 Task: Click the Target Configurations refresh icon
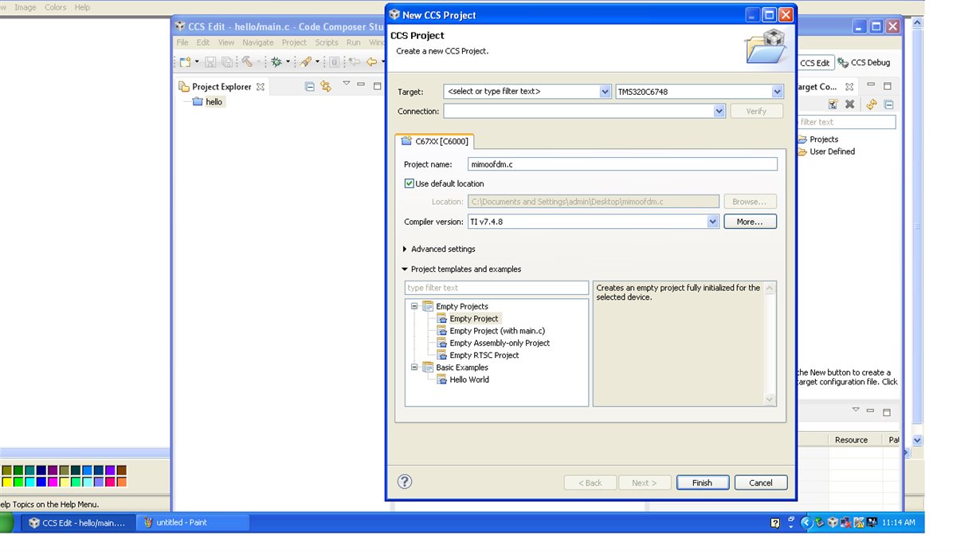(872, 104)
